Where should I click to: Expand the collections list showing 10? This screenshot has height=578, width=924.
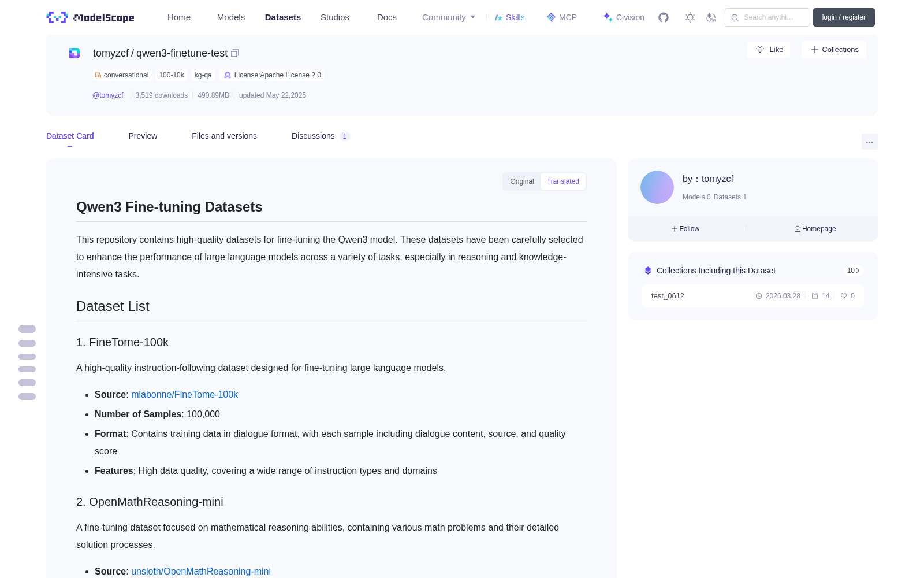854,271
